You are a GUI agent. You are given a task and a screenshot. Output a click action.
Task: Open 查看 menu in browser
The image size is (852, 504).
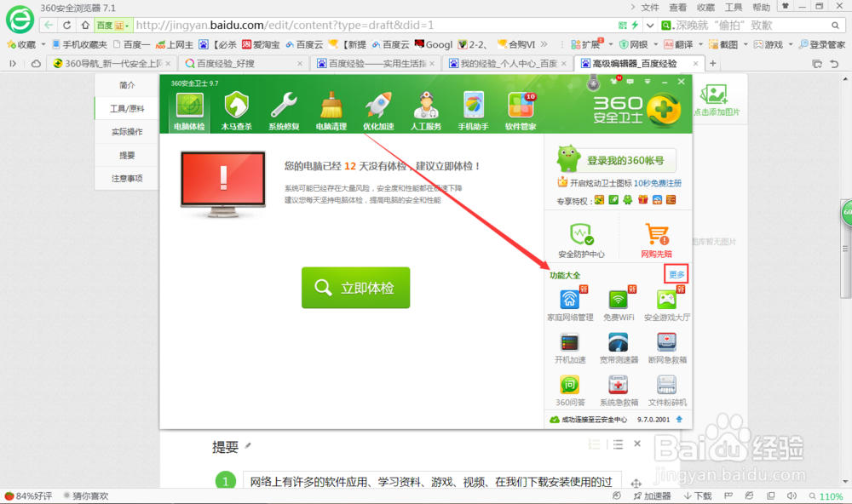pos(677,7)
